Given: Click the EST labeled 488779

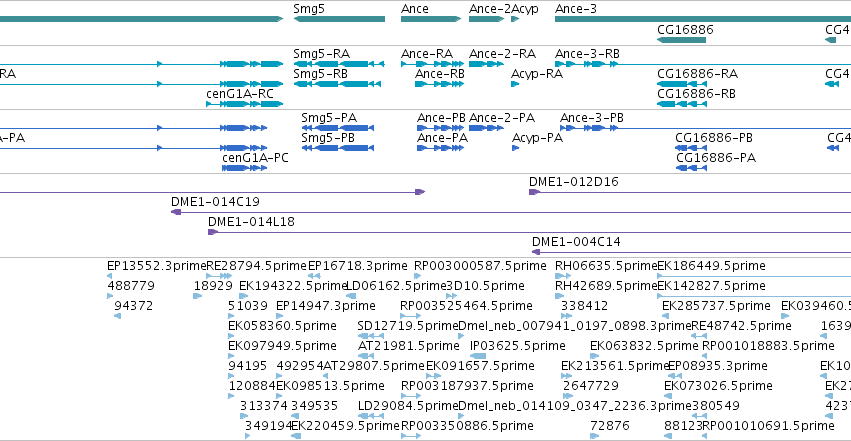Looking at the screenshot, I should coord(131,286).
